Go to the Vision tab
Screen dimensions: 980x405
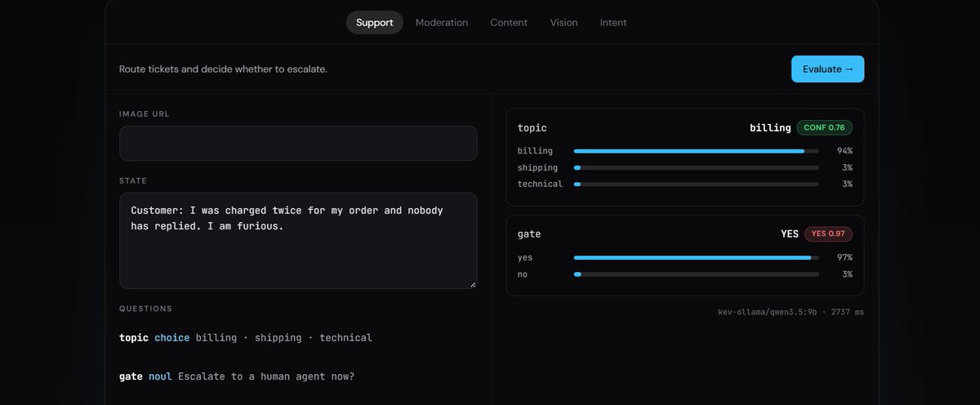coord(563,23)
